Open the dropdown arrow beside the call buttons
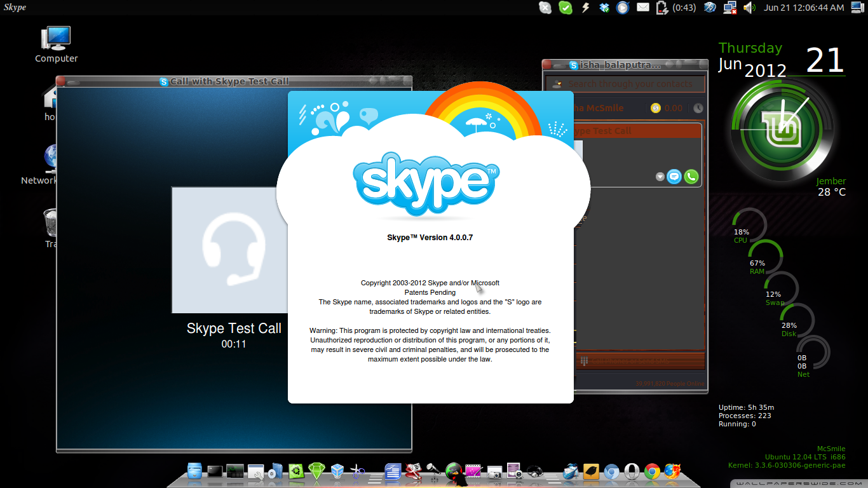The height and width of the screenshot is (488, 868). point(660,177)
